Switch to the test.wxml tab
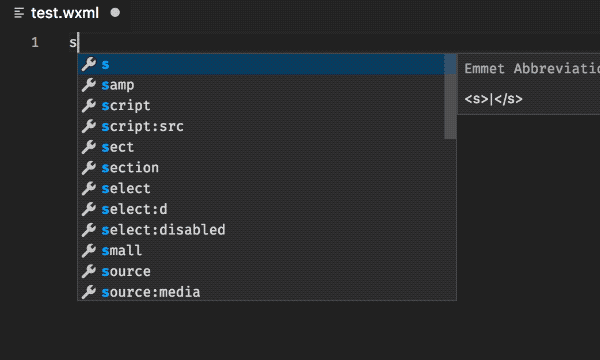Screen dimensions: 600x360 [65, 13]
